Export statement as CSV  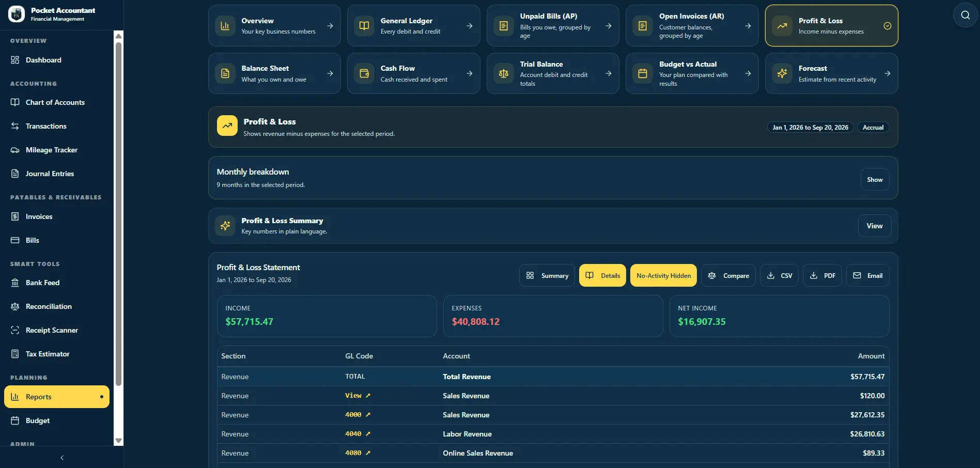coord(779,275)
